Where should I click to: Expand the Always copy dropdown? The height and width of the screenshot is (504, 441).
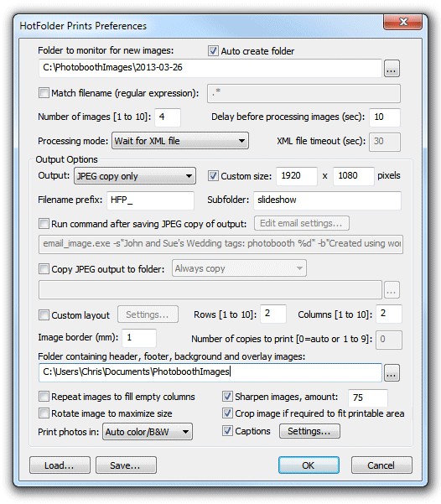pyautogui.click(x=239, y=268)
